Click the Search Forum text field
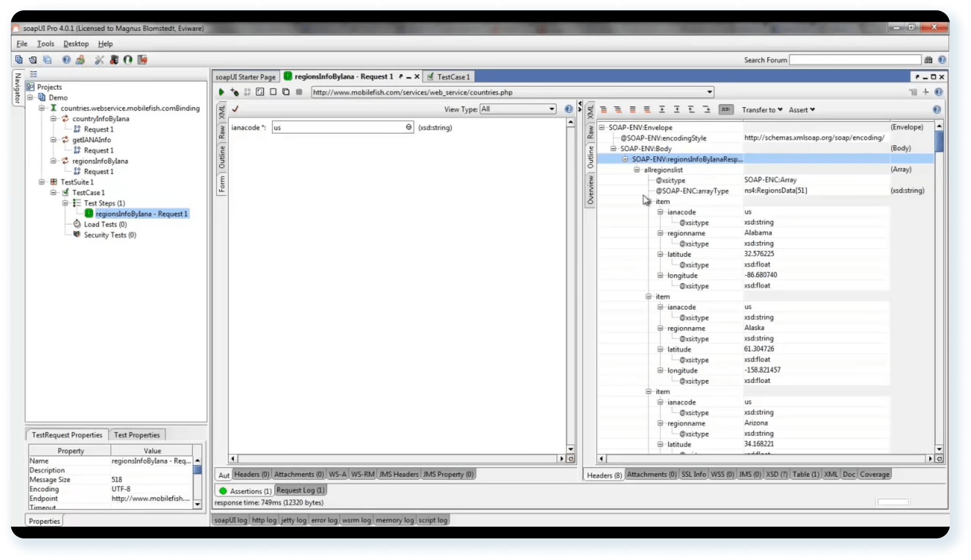 (x=855, y=60)
